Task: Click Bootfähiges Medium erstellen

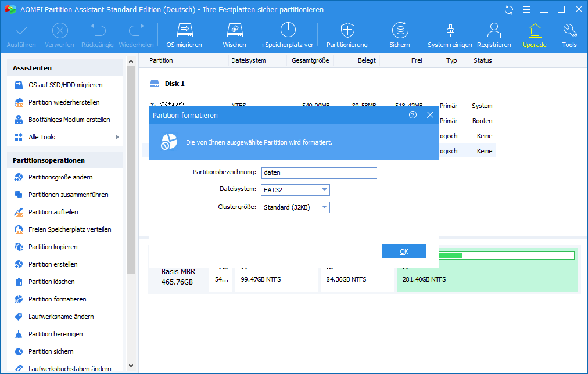Action: (69, 120)
